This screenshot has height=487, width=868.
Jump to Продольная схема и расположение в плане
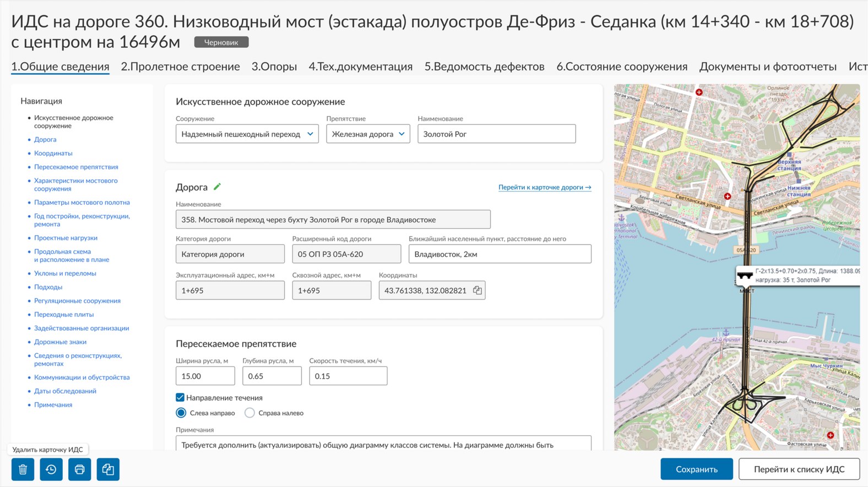click(72, 255)
